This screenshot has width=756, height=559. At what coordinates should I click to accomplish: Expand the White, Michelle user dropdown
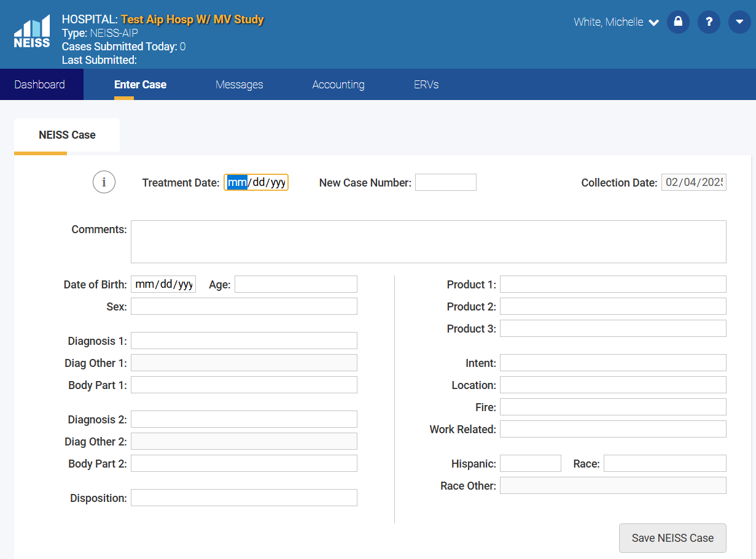pos(616,22)
